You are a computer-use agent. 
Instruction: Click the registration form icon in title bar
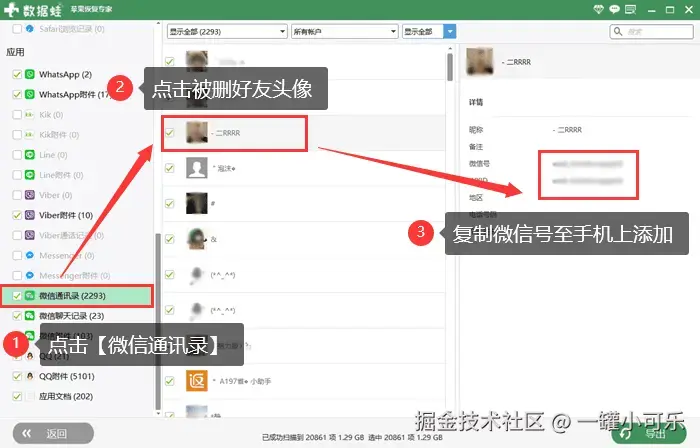[631, 9]
